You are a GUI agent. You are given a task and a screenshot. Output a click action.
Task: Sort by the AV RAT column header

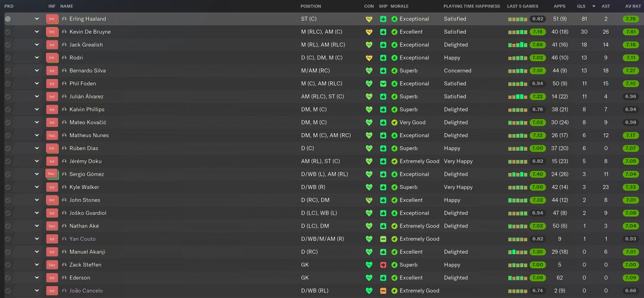632,6
